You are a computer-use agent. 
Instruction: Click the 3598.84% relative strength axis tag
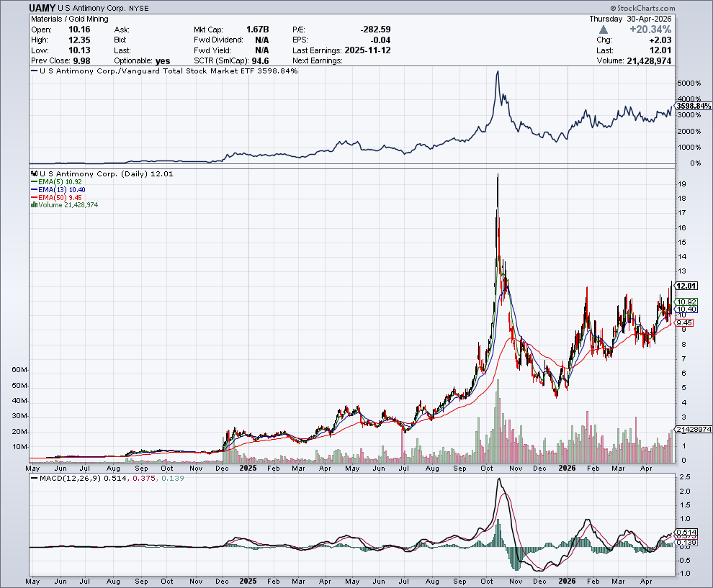click(693, 106)
